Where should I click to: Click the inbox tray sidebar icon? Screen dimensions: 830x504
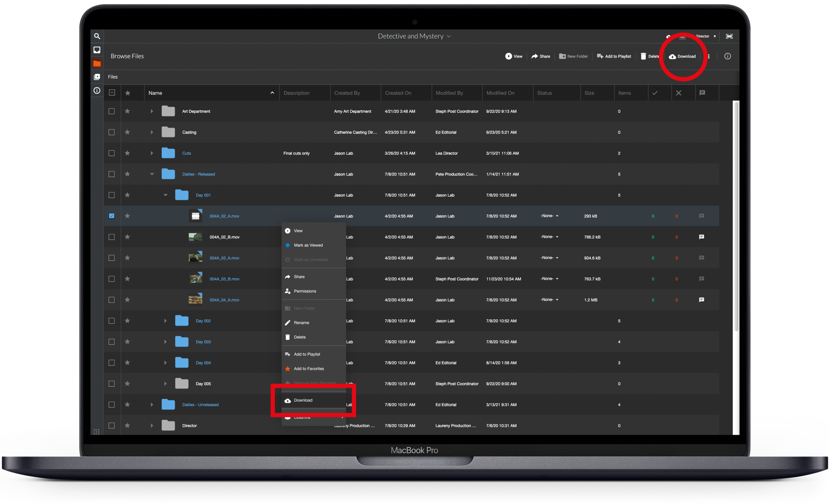tap(97, 50)
